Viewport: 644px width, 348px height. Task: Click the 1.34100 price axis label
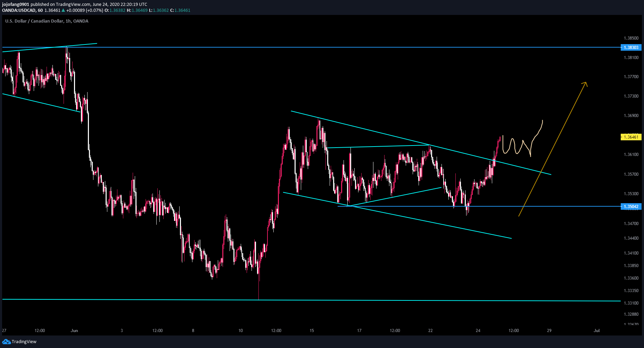coord(631,253)
